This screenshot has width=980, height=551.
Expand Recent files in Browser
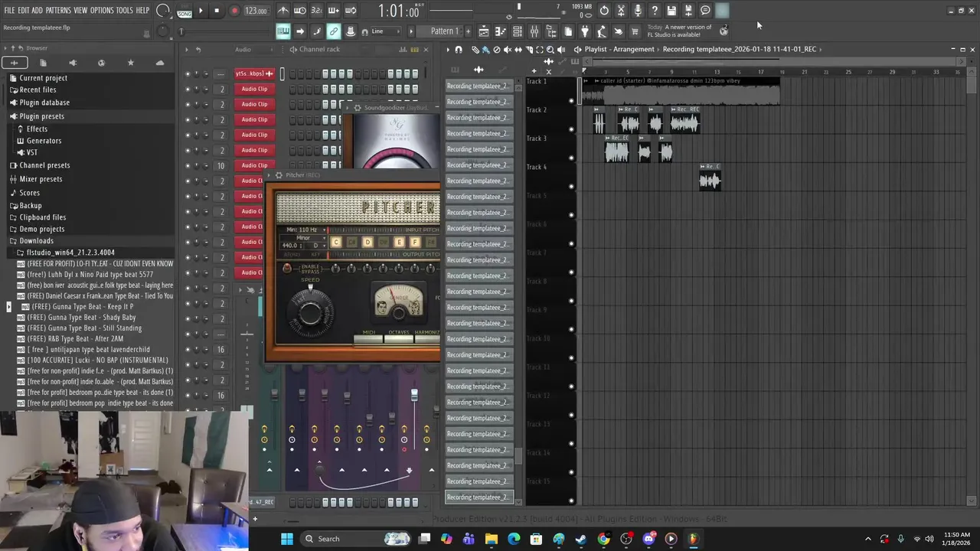coord(38,90)
